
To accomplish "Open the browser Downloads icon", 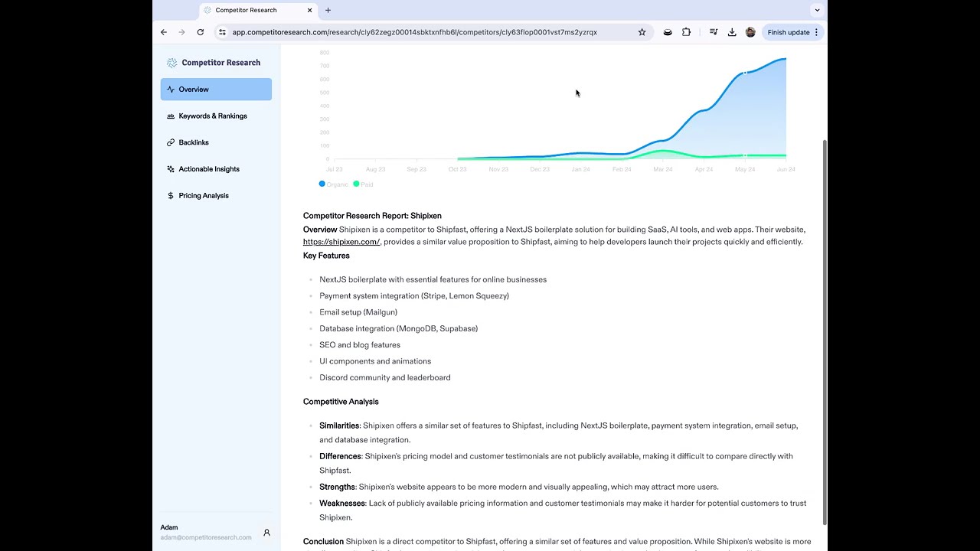I will [x=732, y=32].
